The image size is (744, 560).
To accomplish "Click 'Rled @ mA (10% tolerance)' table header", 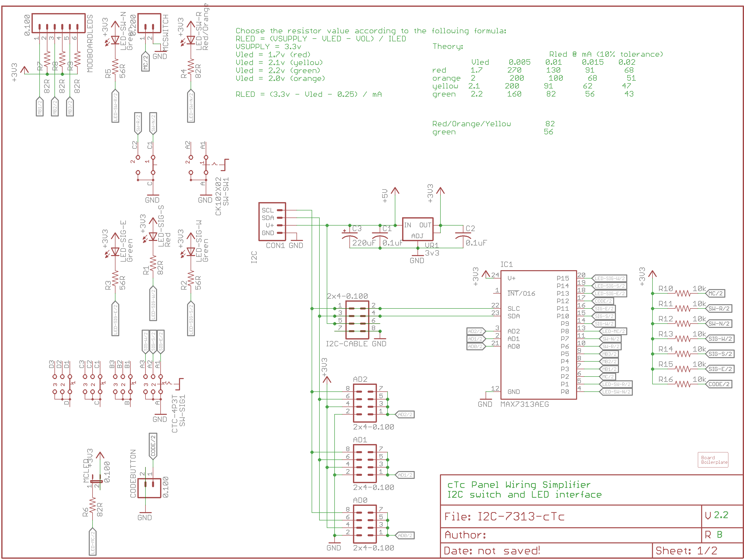I will coord(606,54).
